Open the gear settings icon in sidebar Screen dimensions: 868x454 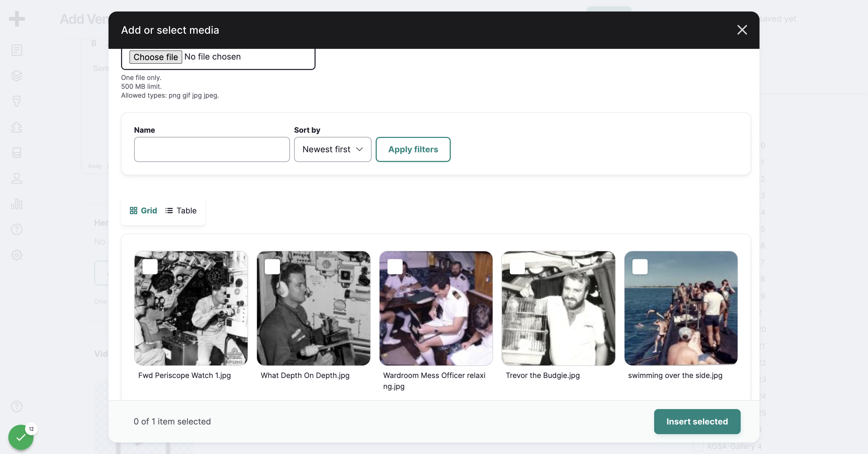[x=17, y=255]
